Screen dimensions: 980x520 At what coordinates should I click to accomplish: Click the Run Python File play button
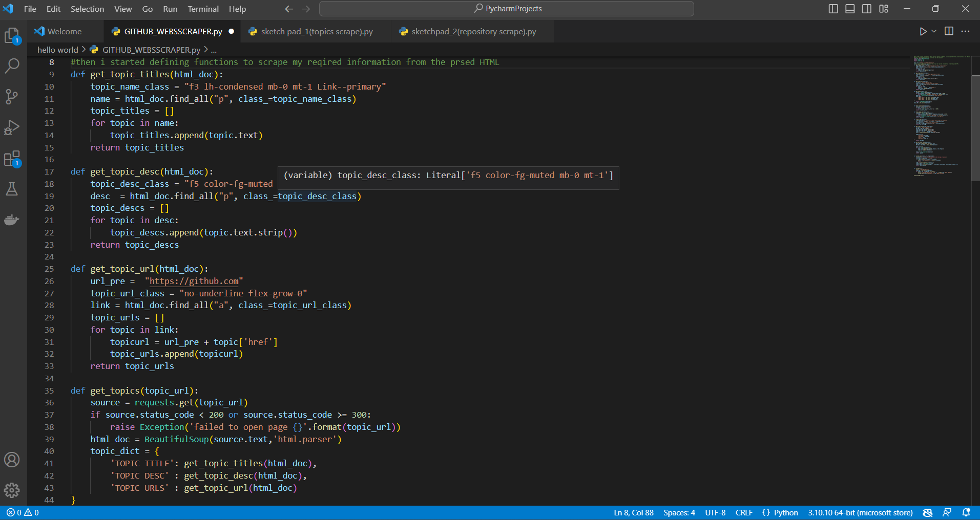(923, 32)
